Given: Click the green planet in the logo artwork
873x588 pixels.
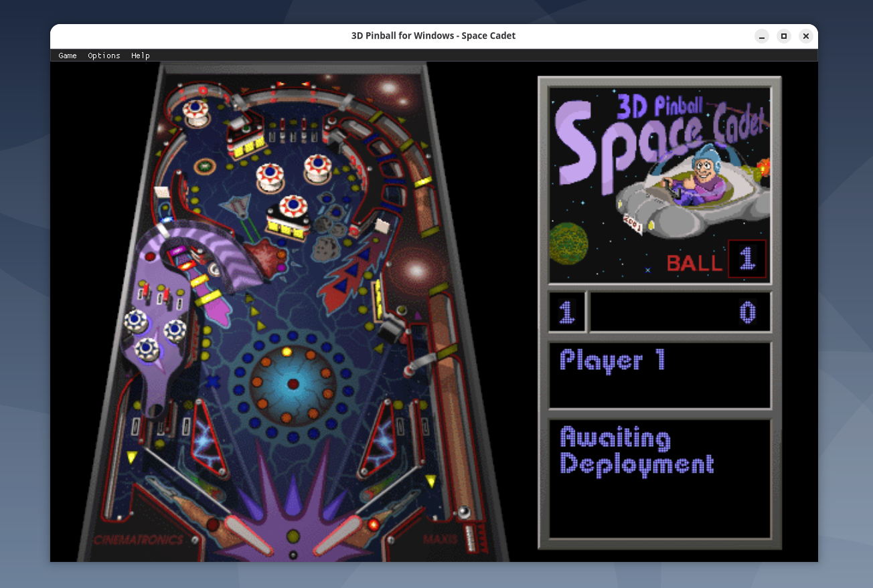Looking at the screenshot, I should [x=569, y=243].
